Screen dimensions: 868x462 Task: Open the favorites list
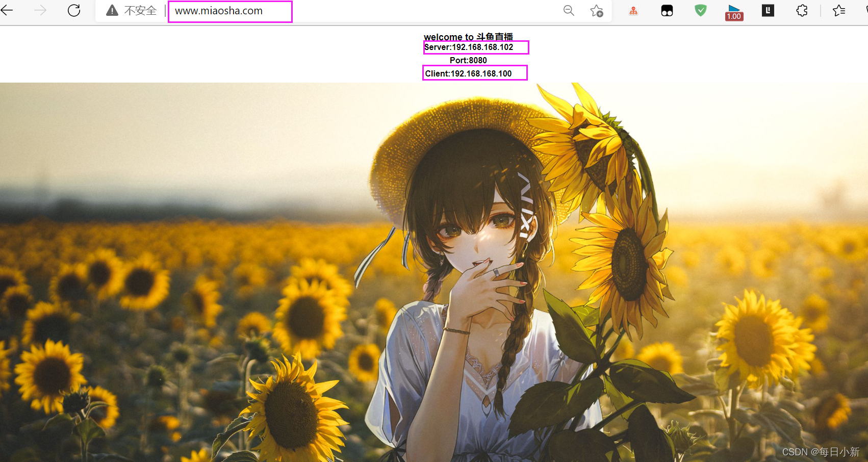(839, 11)
